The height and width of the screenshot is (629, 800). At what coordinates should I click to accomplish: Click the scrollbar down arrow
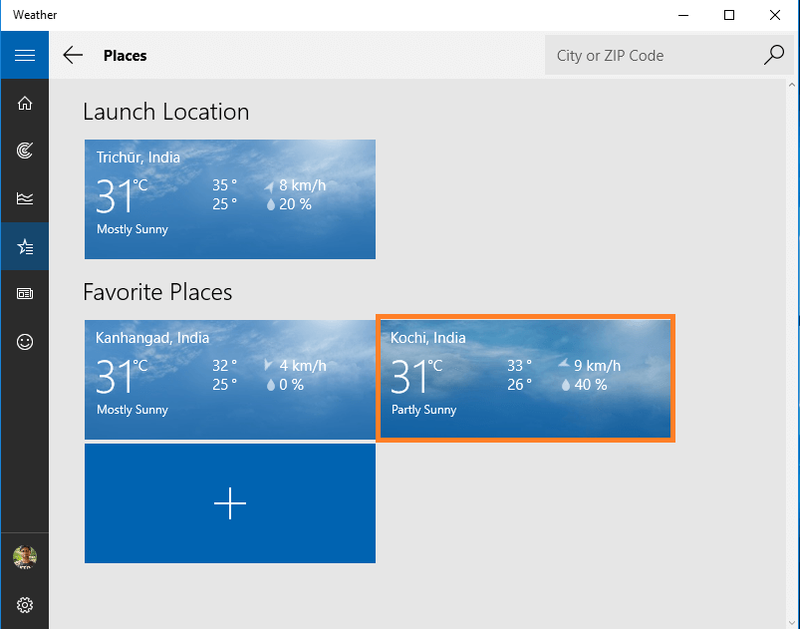[792, 622]
